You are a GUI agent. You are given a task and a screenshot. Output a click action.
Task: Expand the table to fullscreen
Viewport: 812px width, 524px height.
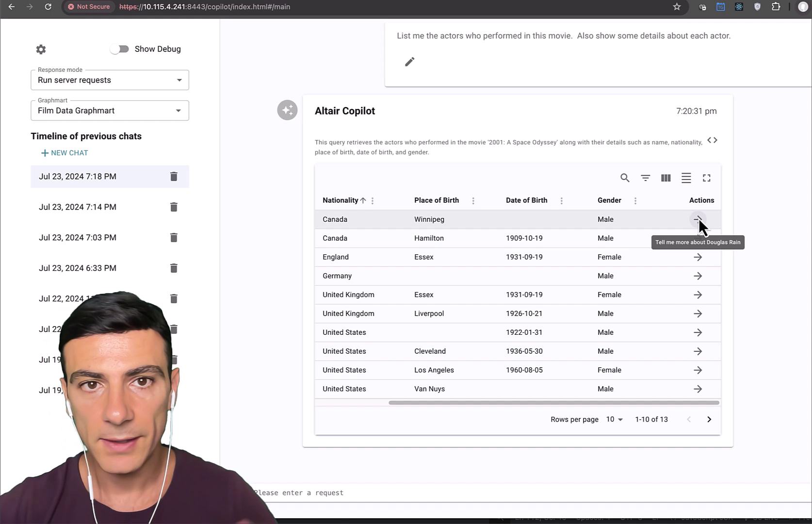(x=706, y=178)
